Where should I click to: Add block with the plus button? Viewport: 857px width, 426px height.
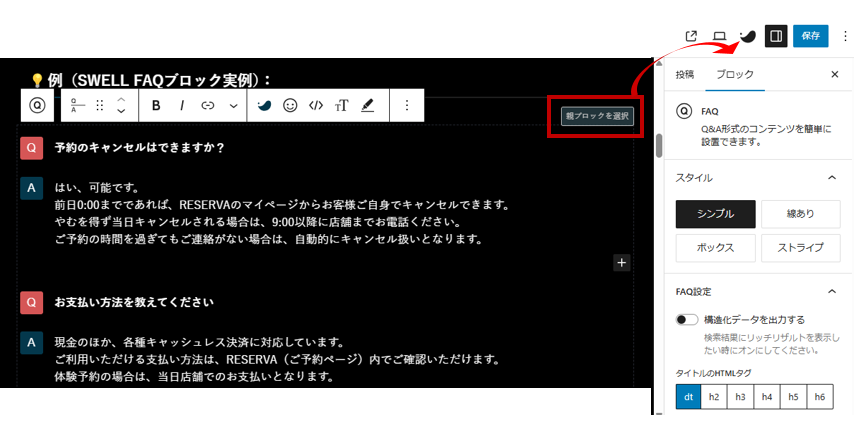(x=621, y=262)
